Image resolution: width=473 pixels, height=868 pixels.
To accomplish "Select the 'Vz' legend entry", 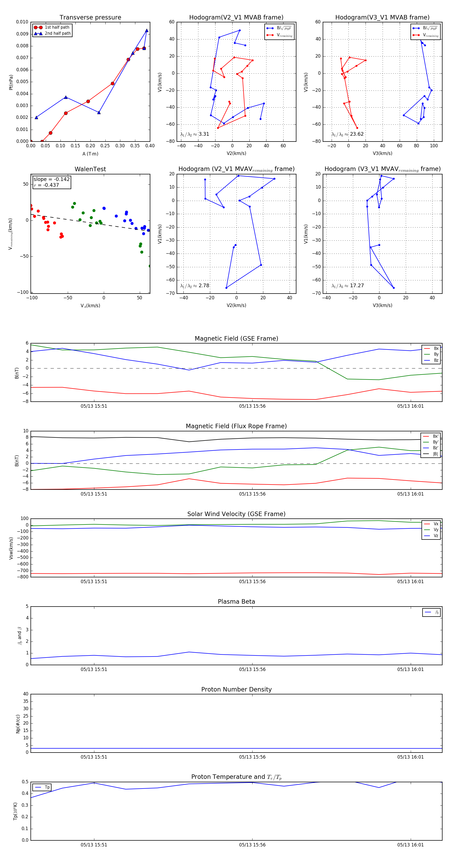I will [431, 536].
